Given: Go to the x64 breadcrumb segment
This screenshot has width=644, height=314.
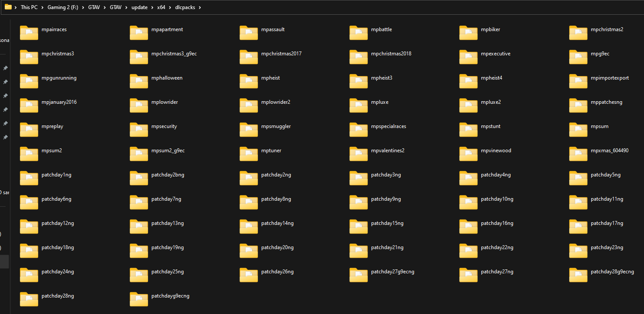Looking at the screenshot, I should pos(161,7).
